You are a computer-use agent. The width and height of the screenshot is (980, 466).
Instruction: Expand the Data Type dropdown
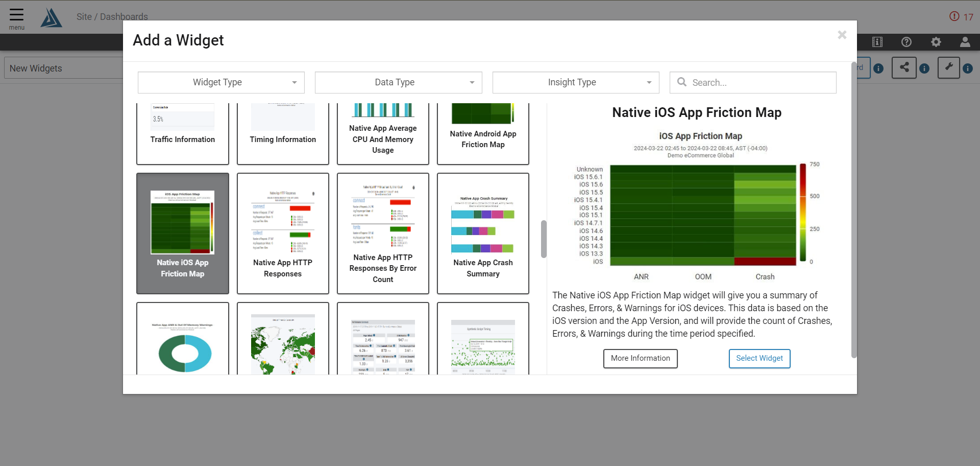(398, 82)
